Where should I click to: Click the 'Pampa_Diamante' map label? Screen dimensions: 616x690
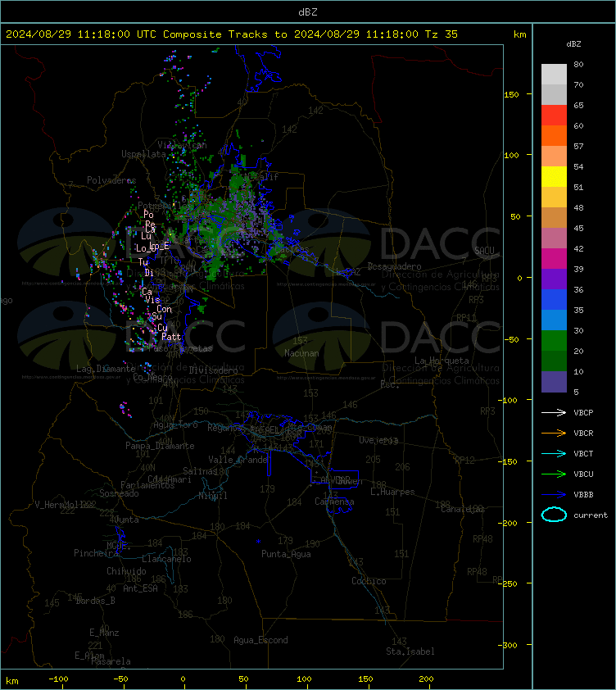(160, 446)
